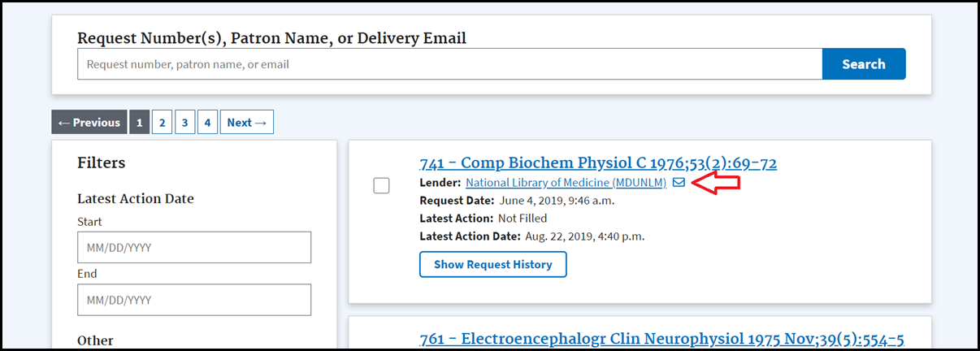Viewport: 980px width, 351px height.
Task: Select page 1 in pagination
Action: [140, 123]
